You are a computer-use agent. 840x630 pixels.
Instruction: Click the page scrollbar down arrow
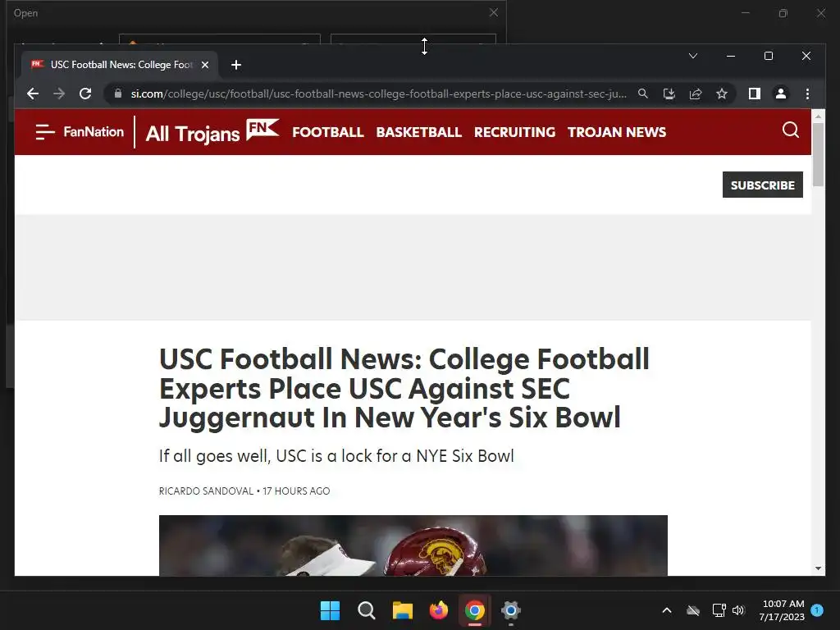coord(818,568)
